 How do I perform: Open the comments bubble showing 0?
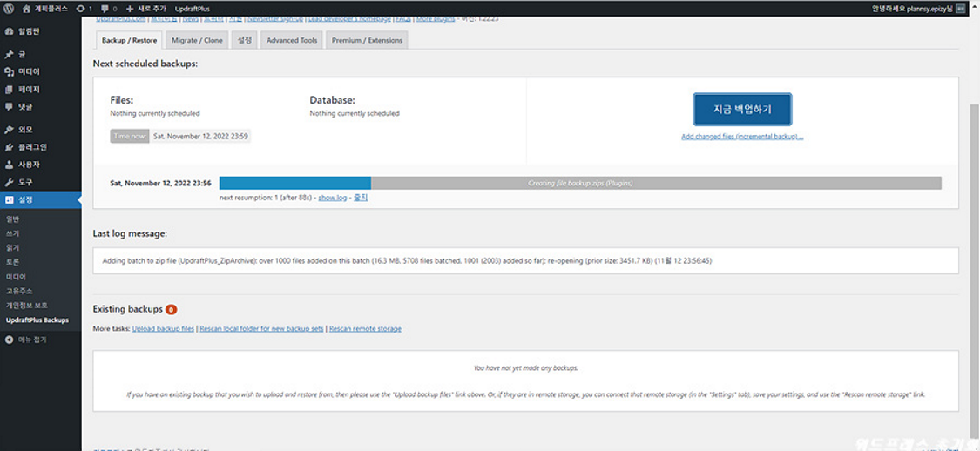(x=109, y=9)
